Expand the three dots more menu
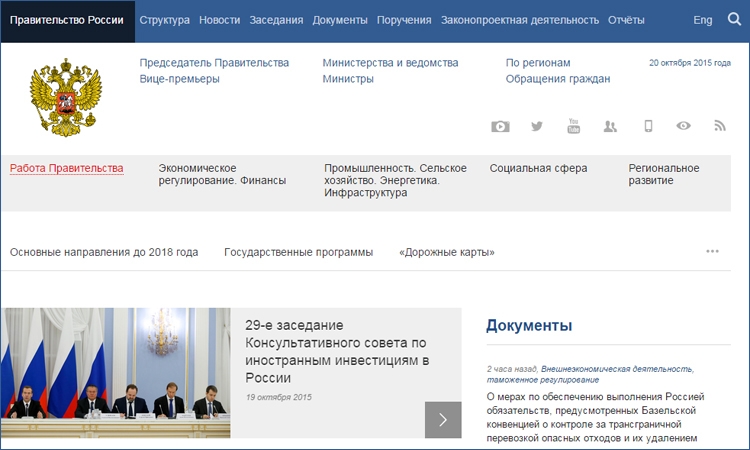The width and height of the screenshot is (750, 450). (712, 252)
